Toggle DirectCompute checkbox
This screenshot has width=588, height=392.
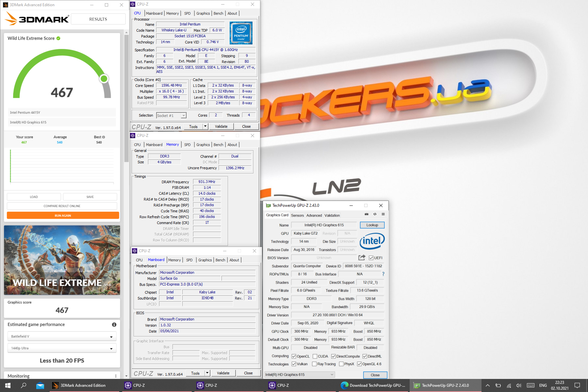pyautogui.click(x=334, y=356)
